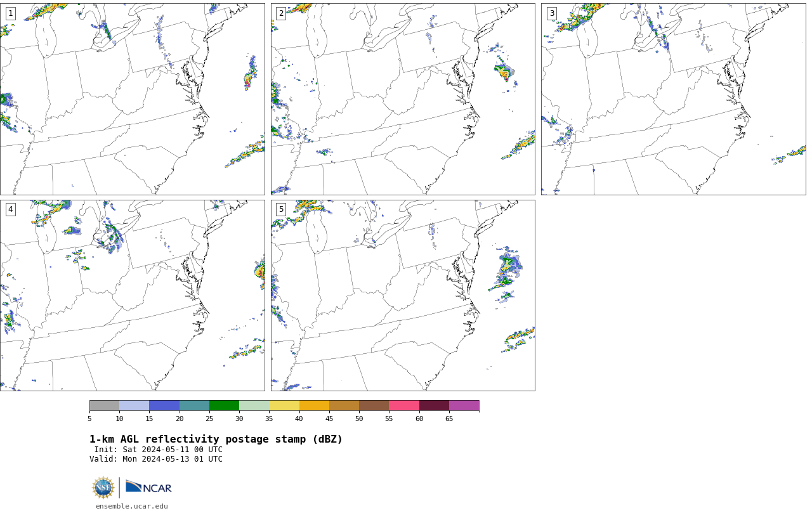Click the purple 65+ dBZ swatch
812x513 pixels.
[464, 406]
